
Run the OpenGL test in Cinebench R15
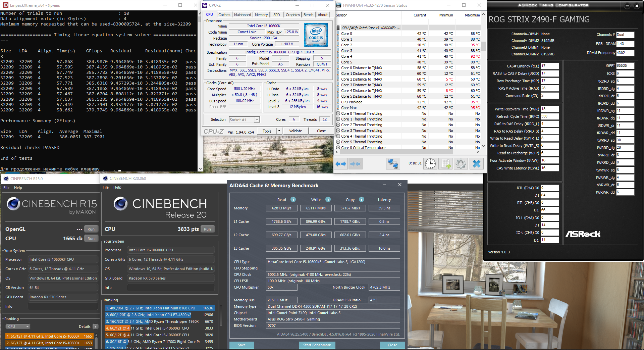(91, 229)
